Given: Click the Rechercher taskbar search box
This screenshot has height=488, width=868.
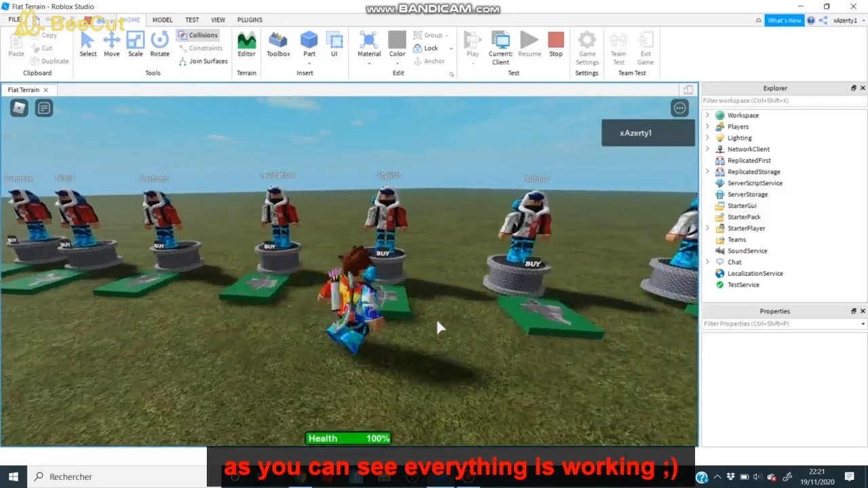Looking at the screenshot, I should click(x=117, y=476).
